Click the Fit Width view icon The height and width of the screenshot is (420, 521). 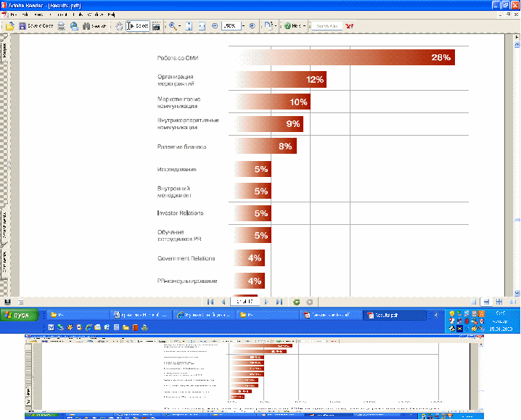pyautogui.click(x=202, y=26)
